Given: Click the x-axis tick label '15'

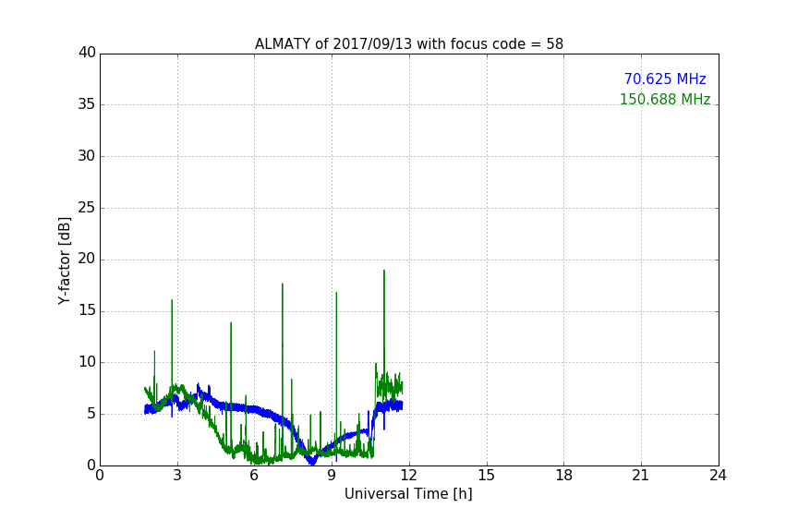Looking at the screenshot, I should pos(486,475).
